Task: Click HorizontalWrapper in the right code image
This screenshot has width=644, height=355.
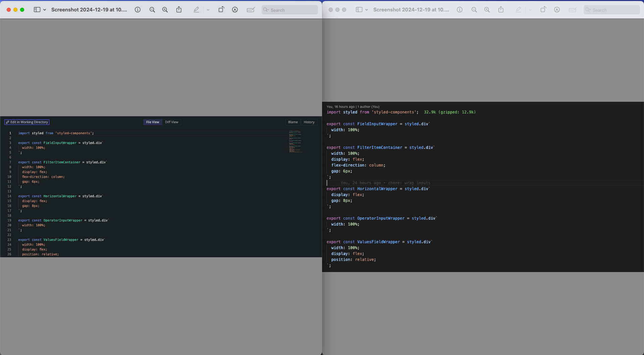Action: (377, 189)
